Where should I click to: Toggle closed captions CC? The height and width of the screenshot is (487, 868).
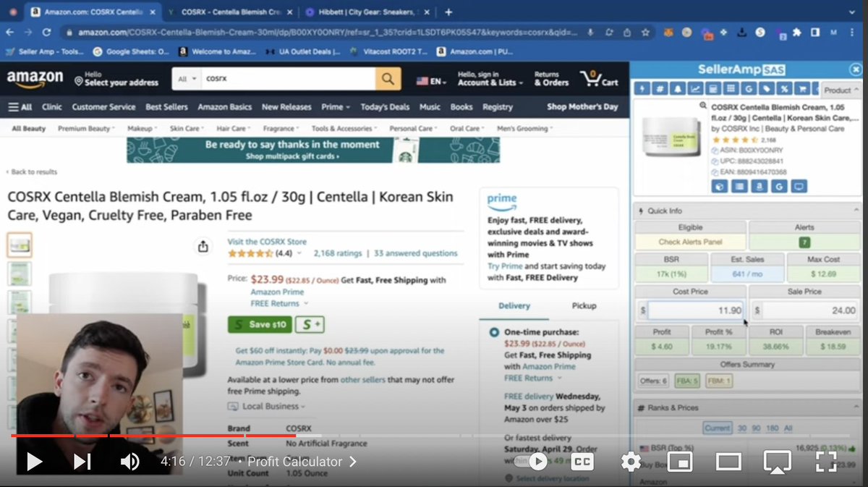(x=582, y=462)
